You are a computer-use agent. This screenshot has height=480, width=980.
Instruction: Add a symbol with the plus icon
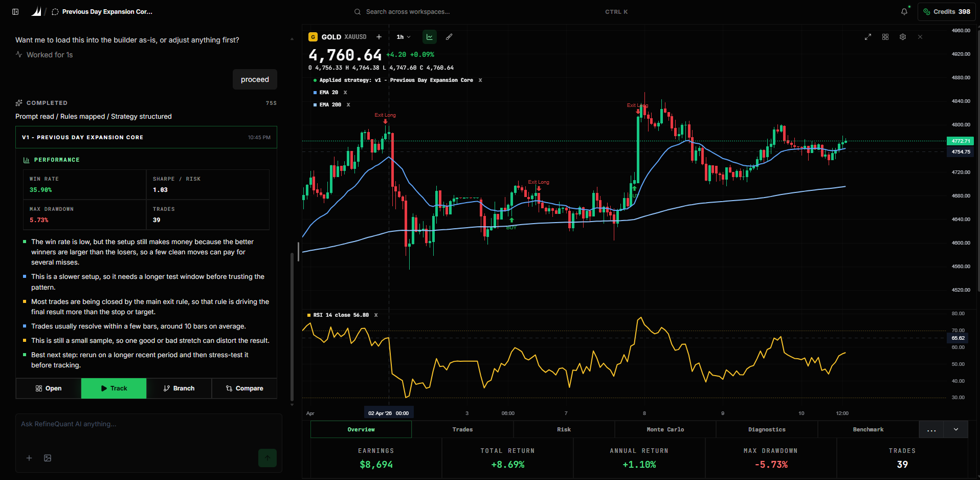[x=379, y=37]
